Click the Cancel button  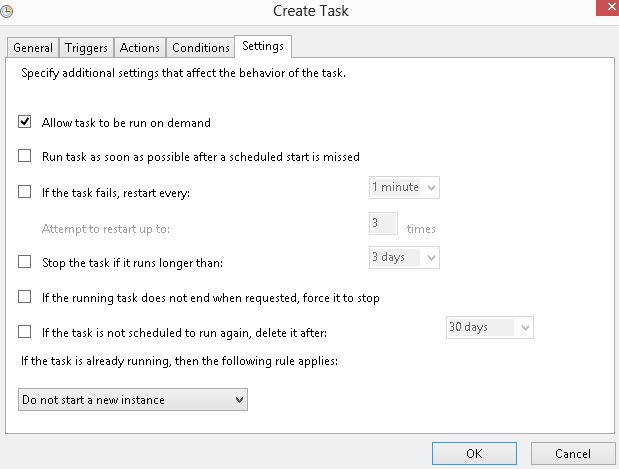point(573,453)
